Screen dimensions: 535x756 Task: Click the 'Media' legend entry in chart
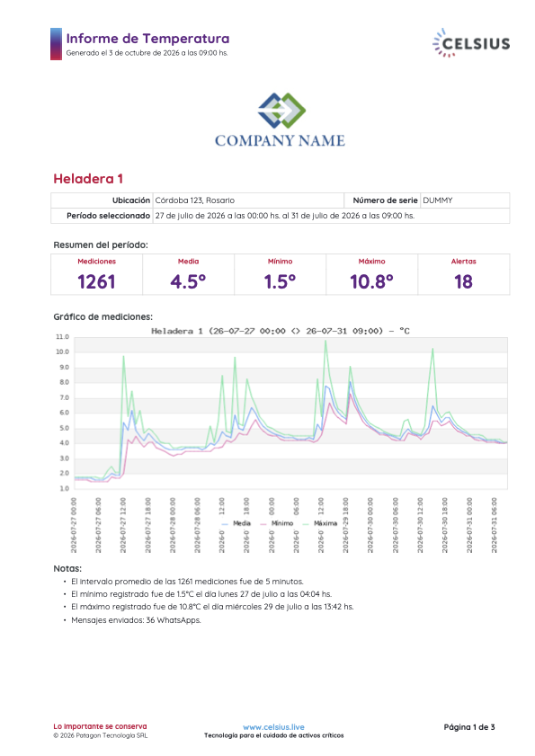point(236,523)
